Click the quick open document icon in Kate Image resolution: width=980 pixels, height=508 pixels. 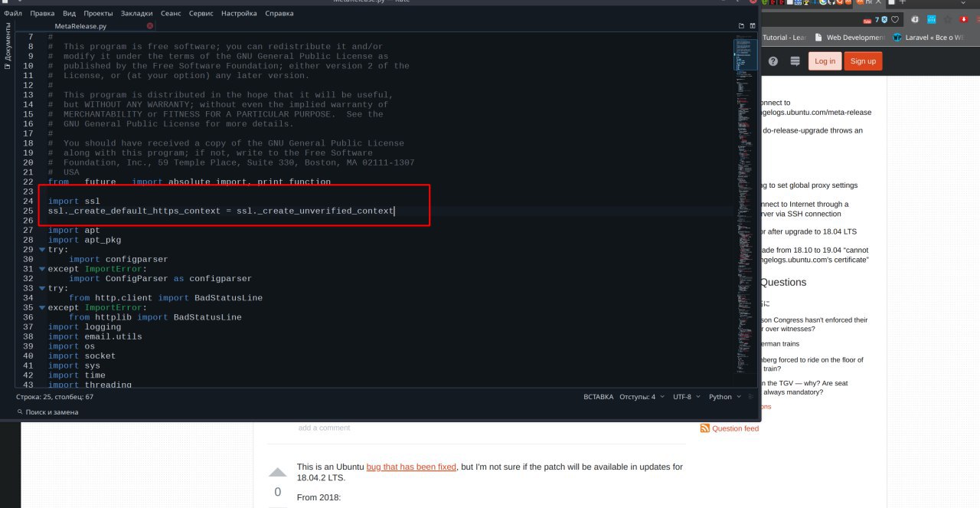741,26
